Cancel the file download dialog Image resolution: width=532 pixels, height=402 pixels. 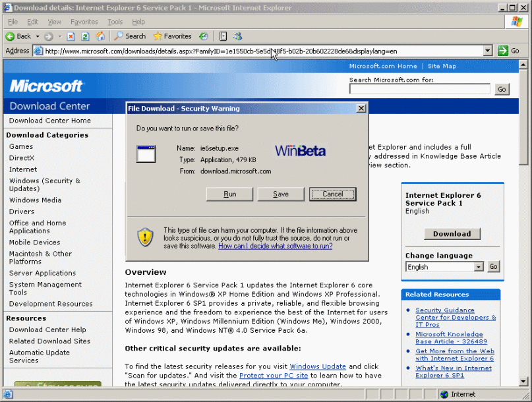tap(332, 194)
